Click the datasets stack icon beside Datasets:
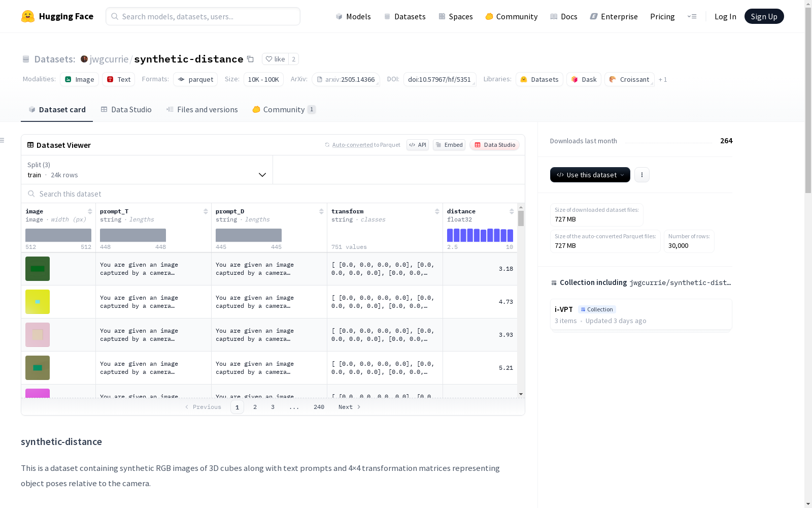This screenshot has width=812, height=508. tap(26, 59)
